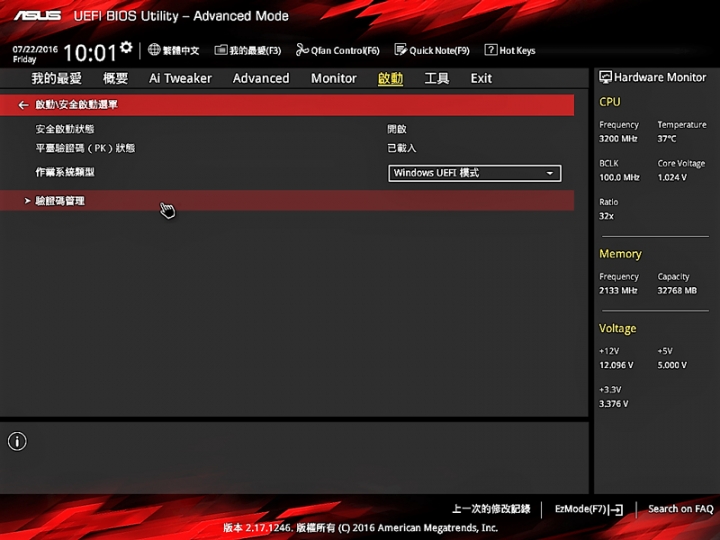This screenshot has width=720, height=540.
Task: Select the 啟動 tab
Action: 390,78
